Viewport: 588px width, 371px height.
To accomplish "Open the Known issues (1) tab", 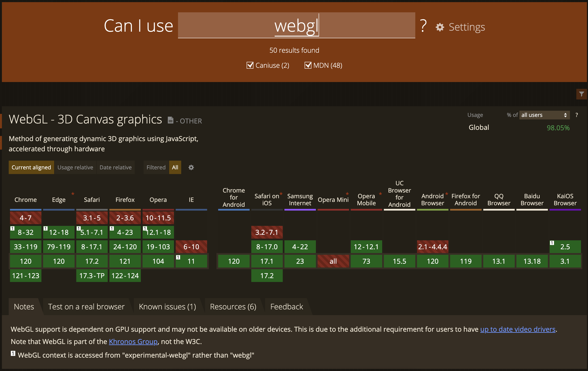I will tap(167, 306).
